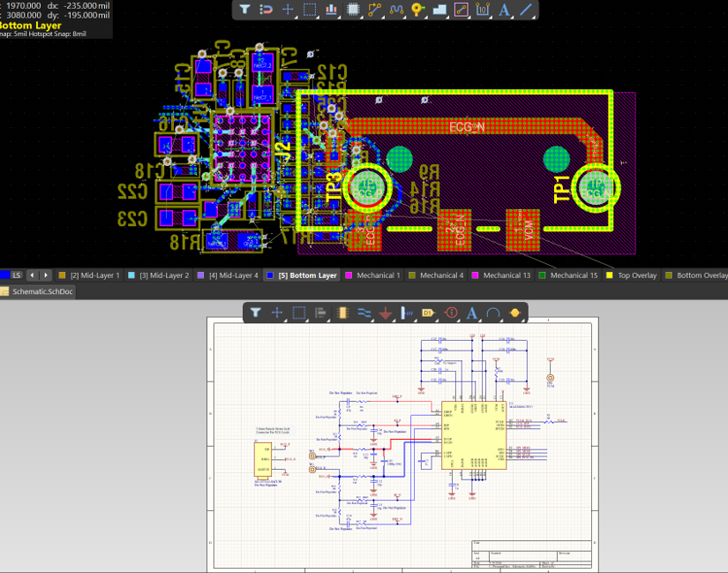Select the serpentine length tuning tool
This screenshot has width=728, height=573.
tap(396, 10)
